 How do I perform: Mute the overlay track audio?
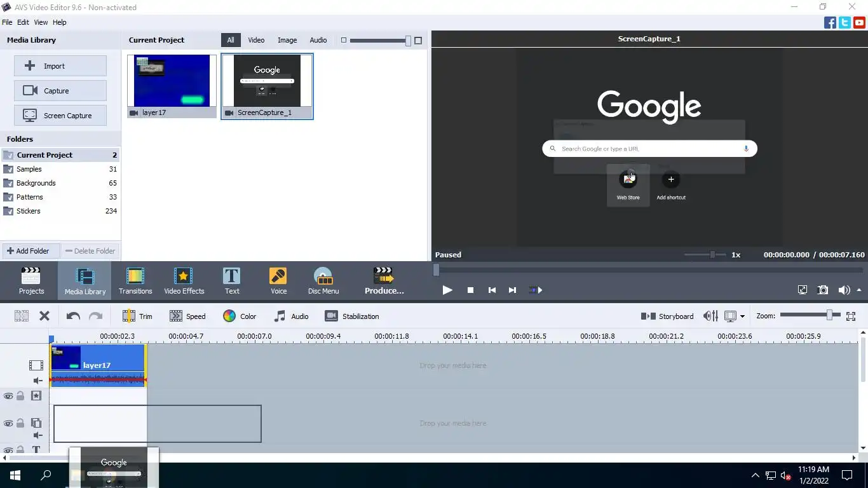click(37, 435)
